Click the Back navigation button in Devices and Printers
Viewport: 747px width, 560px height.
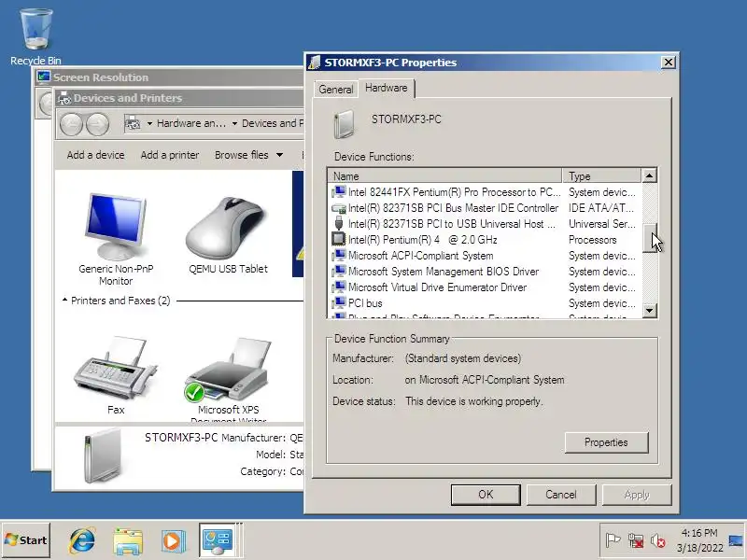72,124
